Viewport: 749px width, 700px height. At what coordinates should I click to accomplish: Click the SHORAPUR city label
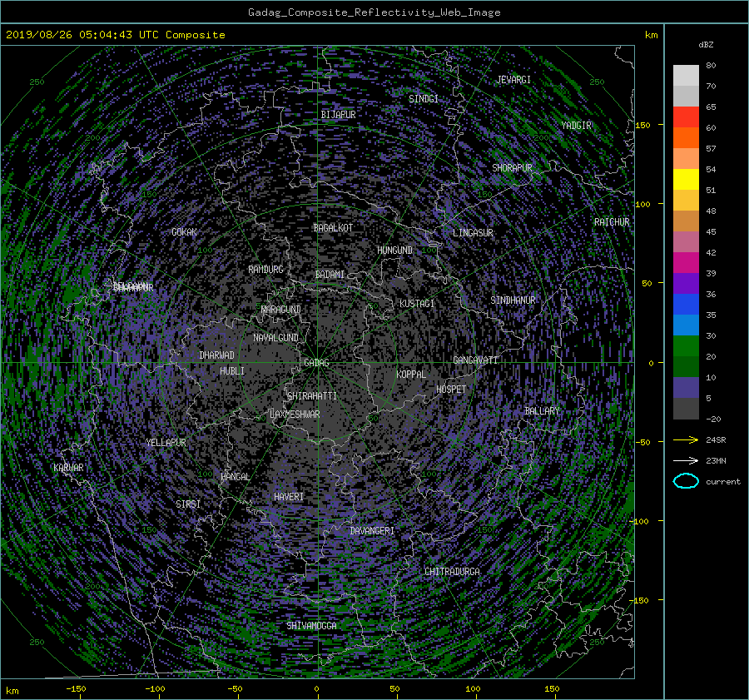512,168
